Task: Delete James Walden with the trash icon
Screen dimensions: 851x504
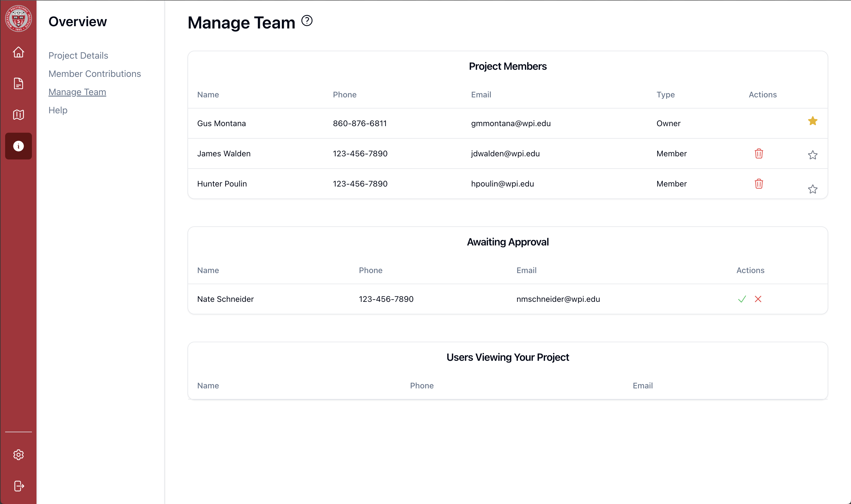Action: pyautogui.click(x=759, y=153)
